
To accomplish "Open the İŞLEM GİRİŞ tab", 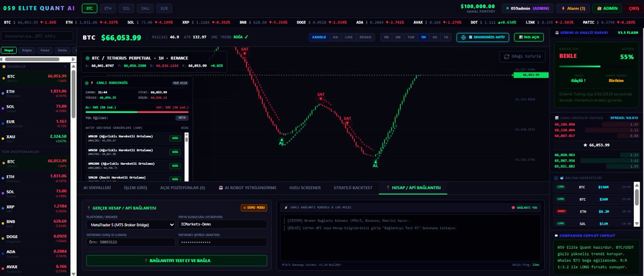I will [135, 188].
